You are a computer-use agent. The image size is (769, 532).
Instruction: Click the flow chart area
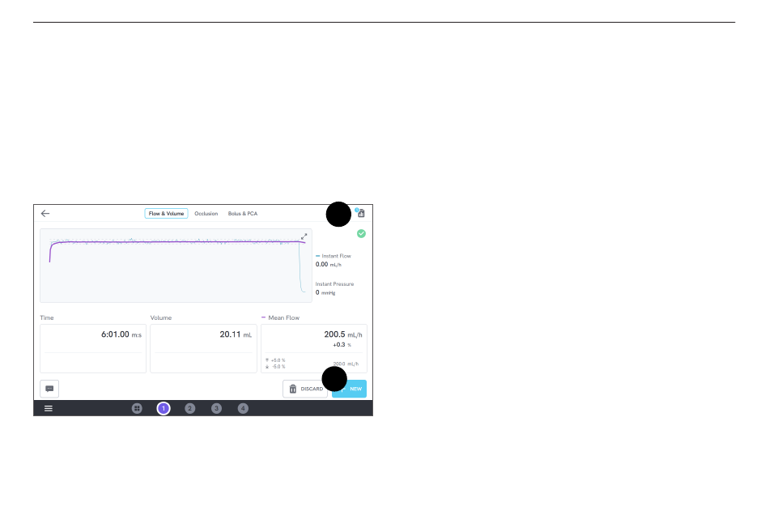176,266
